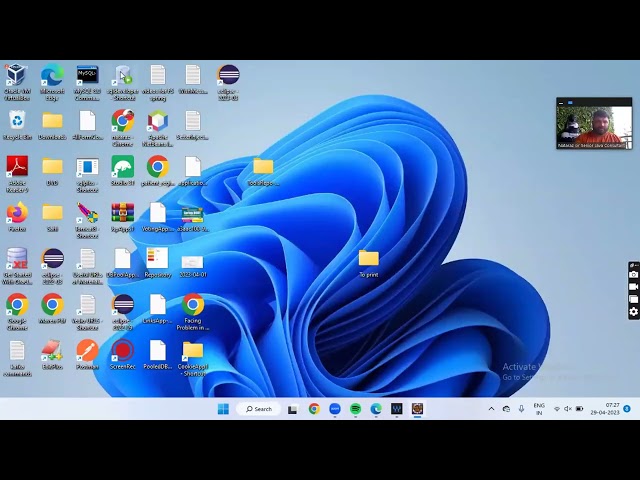Open the Windows Start menu
Viewport: 640px width, 480px height.
223,409
